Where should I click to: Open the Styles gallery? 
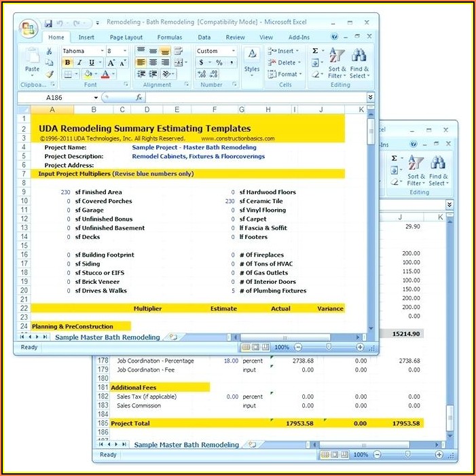pos(252,61)
